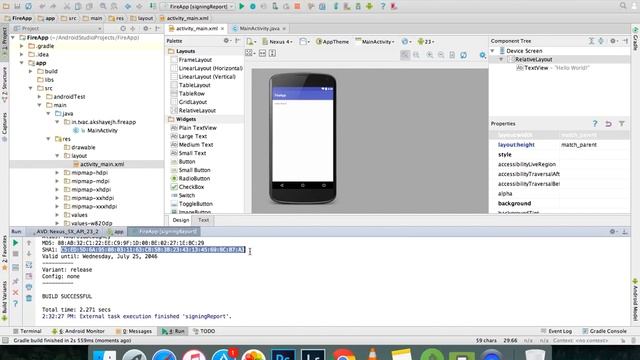This screenshot has width=640, height=360.
Task: Click the Search Everywhere magnifier
Action: click(x=623, y=6)
